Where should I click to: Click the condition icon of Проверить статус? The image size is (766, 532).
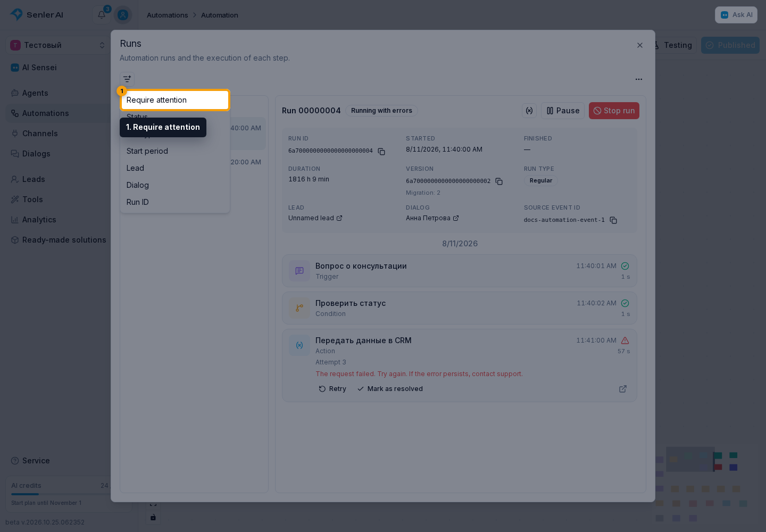[x=299, y=308]
